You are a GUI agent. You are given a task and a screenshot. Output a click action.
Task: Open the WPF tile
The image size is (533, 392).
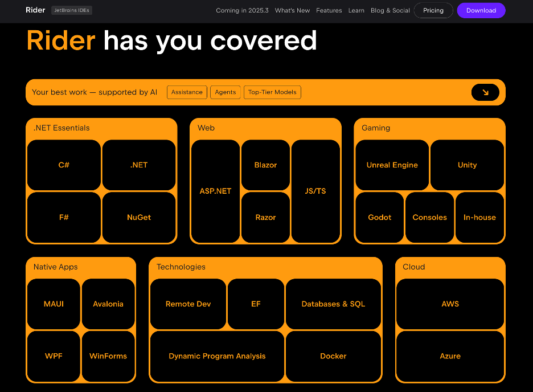click(54, 356)
